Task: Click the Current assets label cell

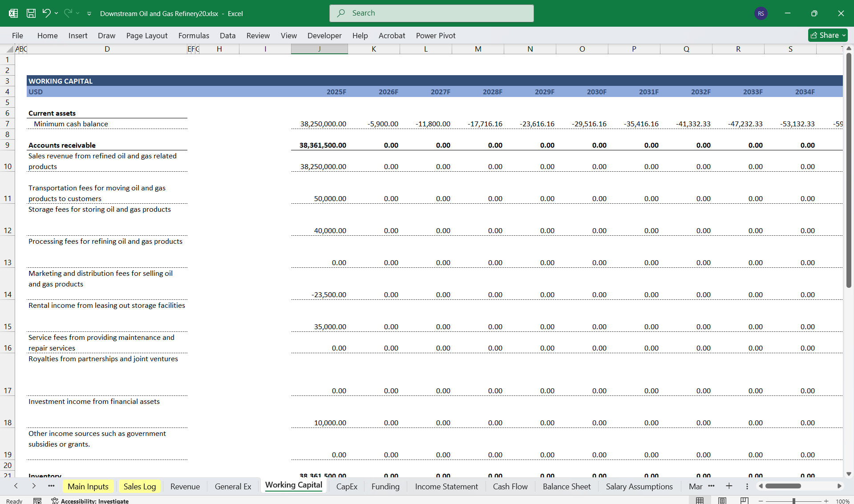Action: coord(107,113)
